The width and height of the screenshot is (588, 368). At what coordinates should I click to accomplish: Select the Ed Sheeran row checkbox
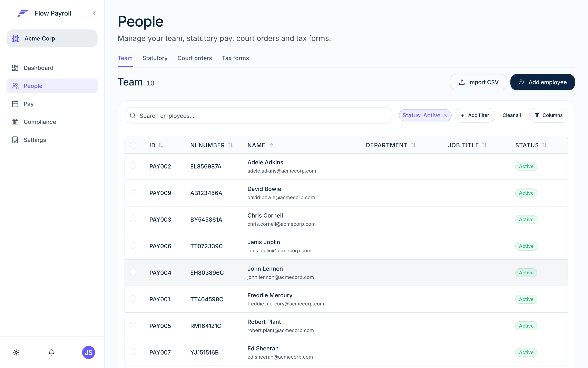pos(133,352)
